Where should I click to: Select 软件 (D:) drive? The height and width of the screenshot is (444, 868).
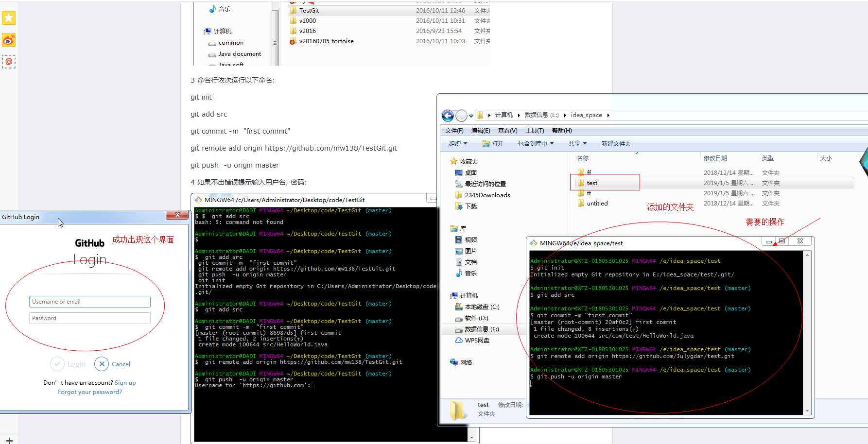(x=471, y=318)
